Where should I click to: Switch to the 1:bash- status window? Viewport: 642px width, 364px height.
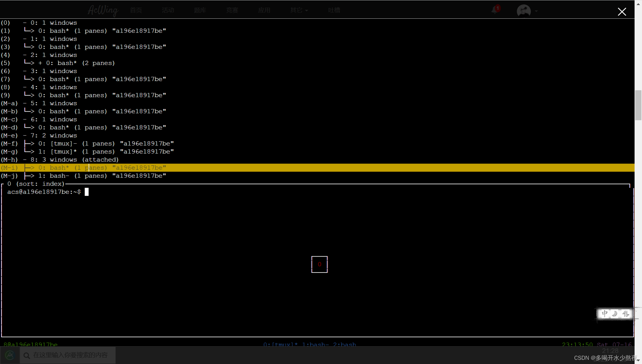(x=316, y=344)
